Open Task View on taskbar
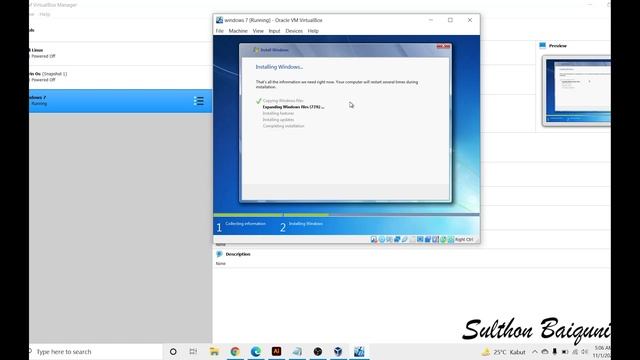This screenshot has height=360, width=640. (193, 351)
